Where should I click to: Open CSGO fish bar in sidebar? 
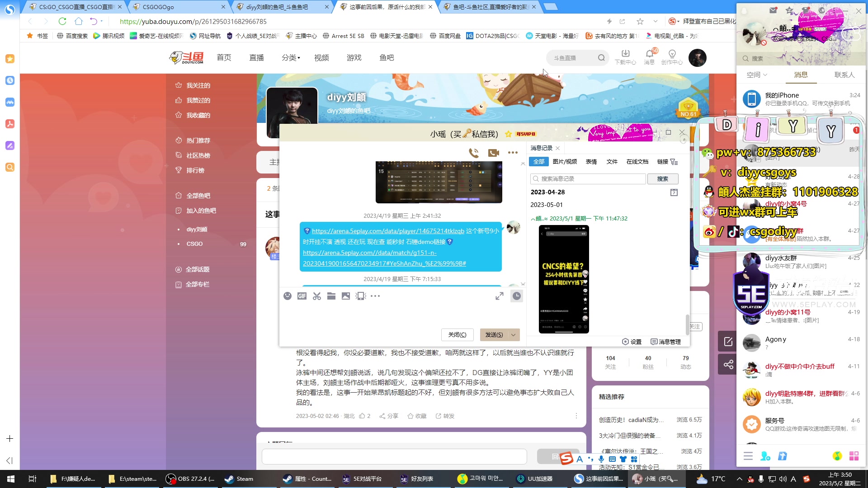(194, 244)
